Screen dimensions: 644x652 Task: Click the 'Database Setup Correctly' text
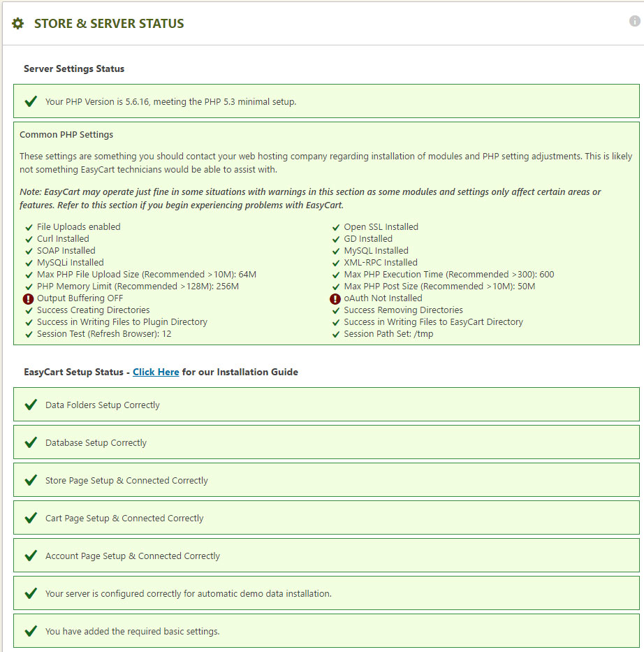pyautogui.click(x=96, y=443)
